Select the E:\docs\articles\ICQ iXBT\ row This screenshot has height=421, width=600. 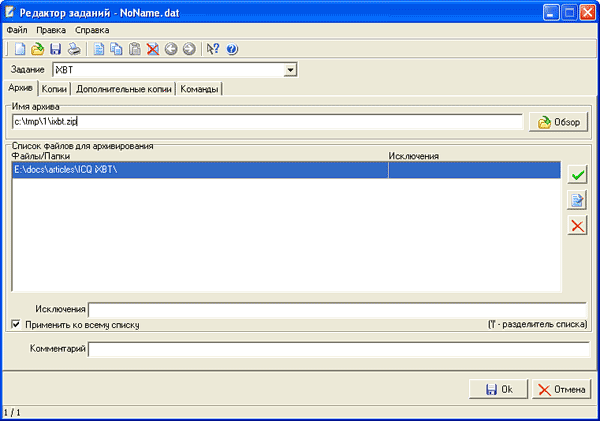click(x=286, y=170)
